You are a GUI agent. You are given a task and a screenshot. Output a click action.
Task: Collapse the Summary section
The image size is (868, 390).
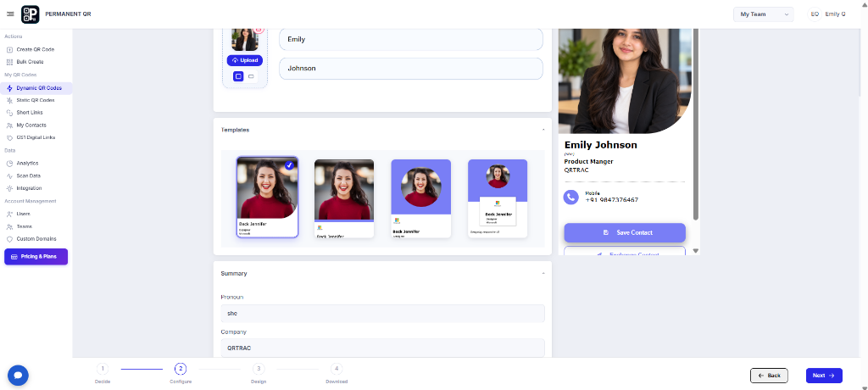(x=543, y=273)
